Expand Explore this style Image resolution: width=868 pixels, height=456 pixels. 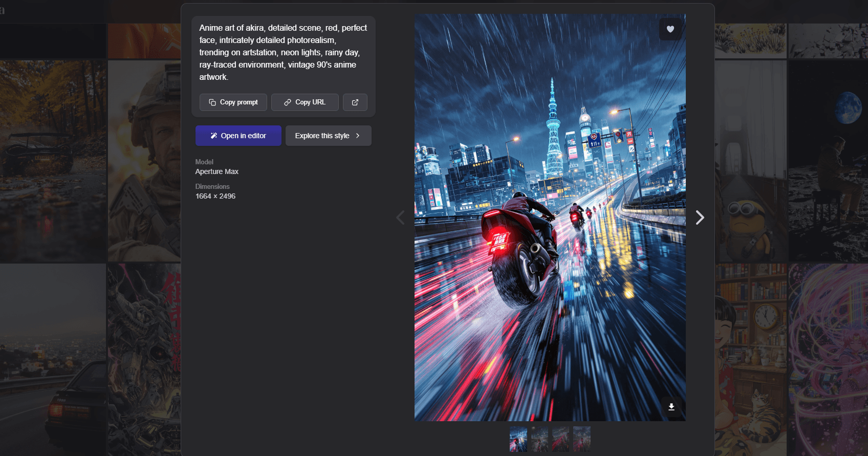tap(328, 136)
